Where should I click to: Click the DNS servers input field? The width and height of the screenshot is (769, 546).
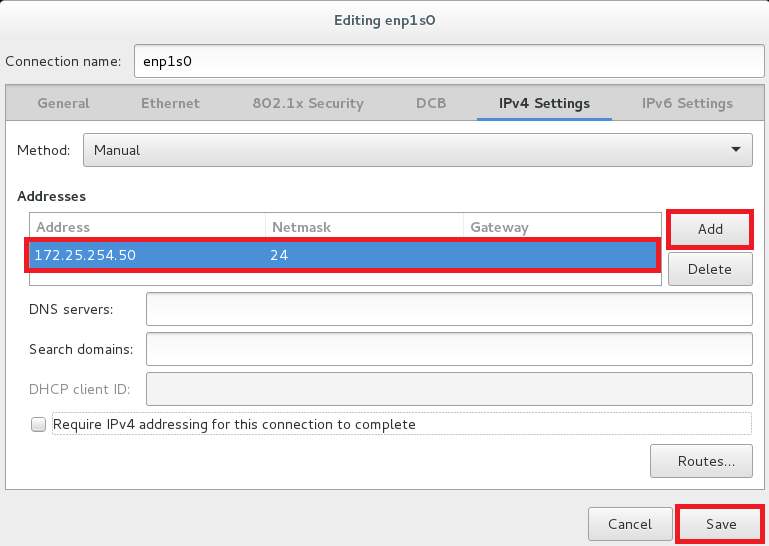pos(449,309)
